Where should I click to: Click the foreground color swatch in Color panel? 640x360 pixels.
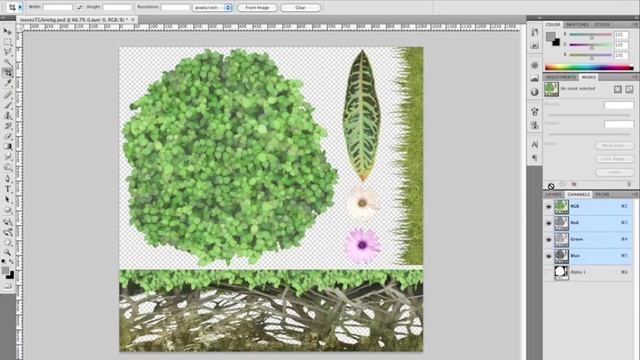click(551, 37)
